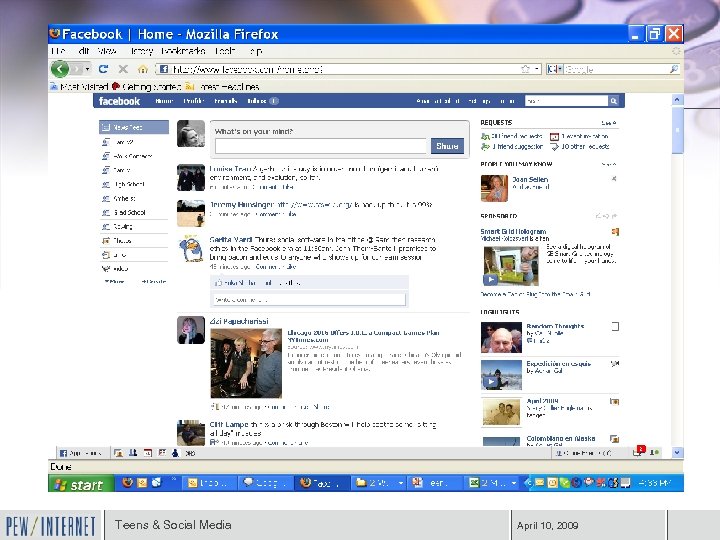Screen dimensions: 720x540
Task: Open the Chicago 2016 article photo thumbnail
Action: coord(246,363)
